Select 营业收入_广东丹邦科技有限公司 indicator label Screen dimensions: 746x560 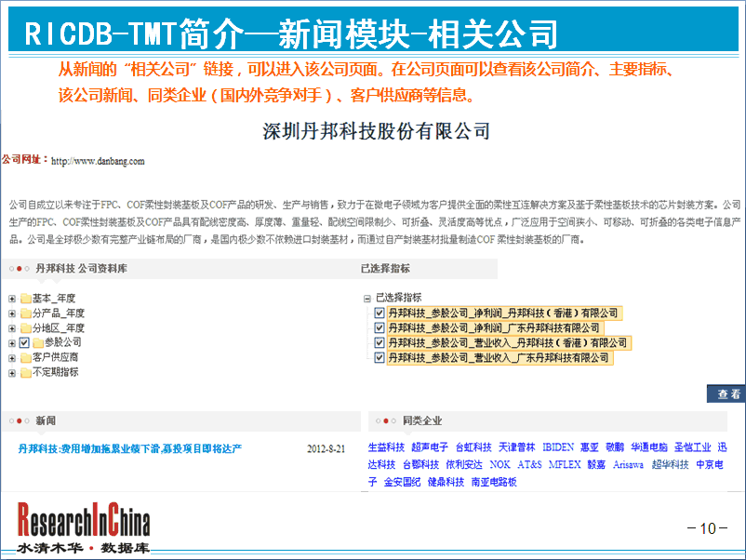(500, 358)
